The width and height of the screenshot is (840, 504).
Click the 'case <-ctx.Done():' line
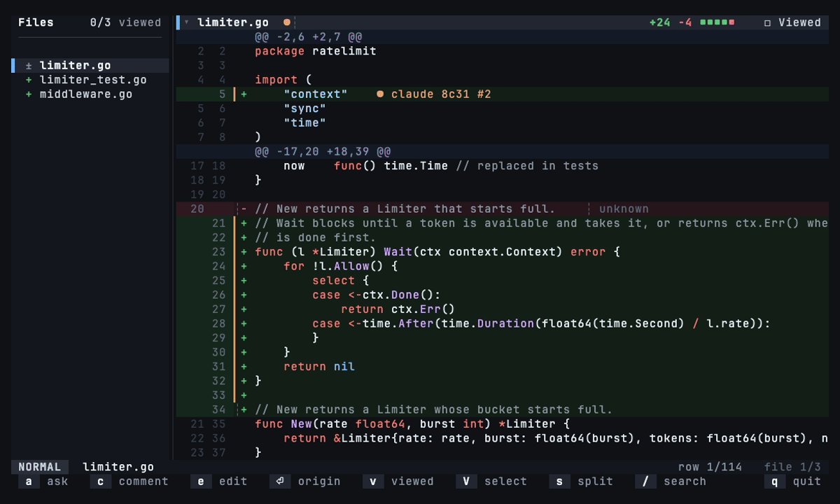(503, 295)
